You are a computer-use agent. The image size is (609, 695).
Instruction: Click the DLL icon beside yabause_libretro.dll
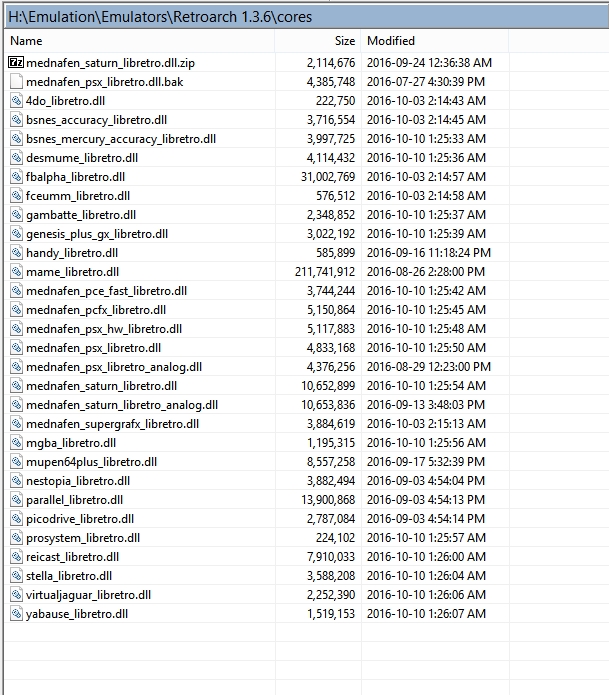click(16, 614)
